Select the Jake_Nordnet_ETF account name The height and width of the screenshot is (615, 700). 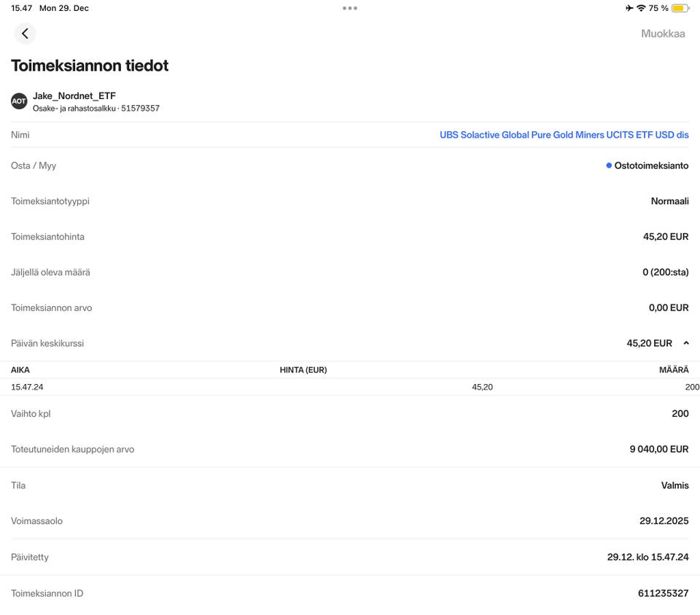[x=74, y=96]
